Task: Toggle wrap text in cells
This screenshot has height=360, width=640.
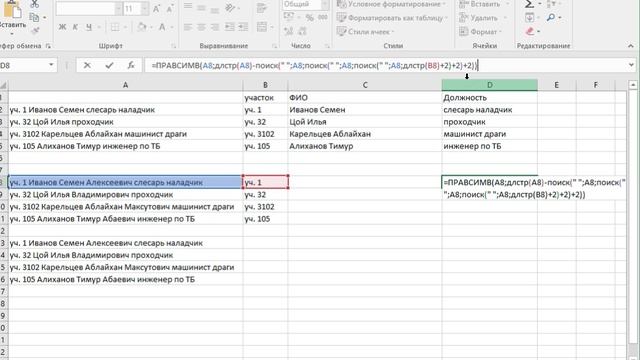Action: (x=261, y=7)
